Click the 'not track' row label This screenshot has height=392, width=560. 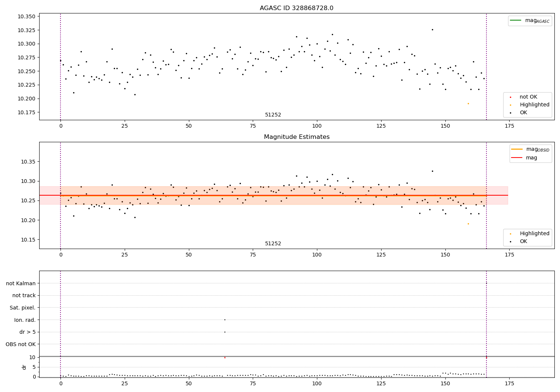(24, 296)
